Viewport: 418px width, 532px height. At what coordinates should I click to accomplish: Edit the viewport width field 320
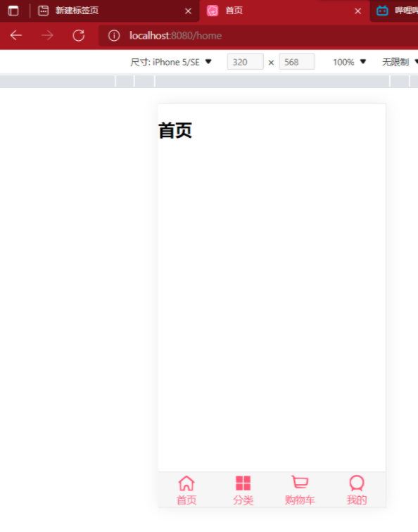[x=246, y=62]
